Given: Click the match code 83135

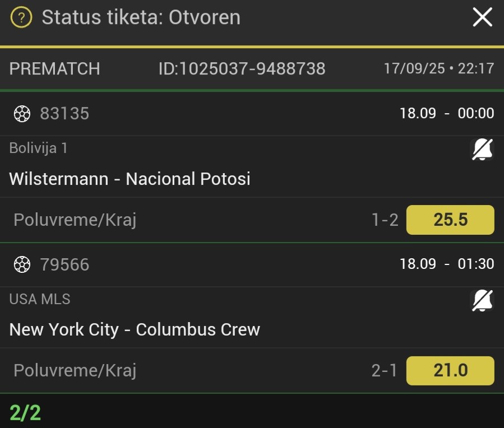Looking at the screenshot, I should pos(64,114).
